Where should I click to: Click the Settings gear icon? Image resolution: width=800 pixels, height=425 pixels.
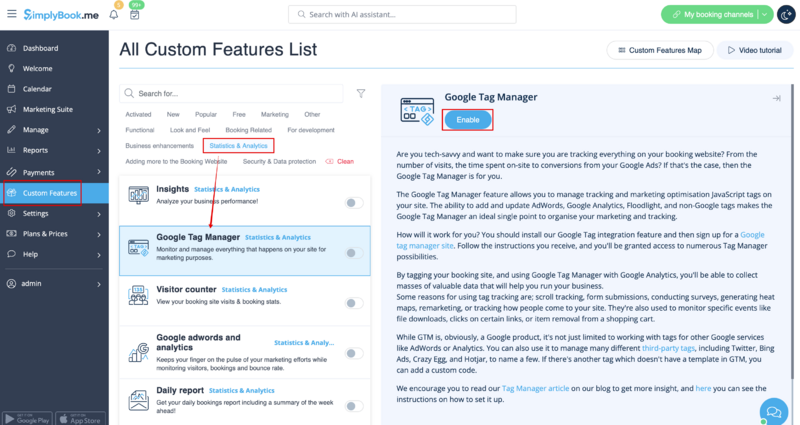pos(11,213)
